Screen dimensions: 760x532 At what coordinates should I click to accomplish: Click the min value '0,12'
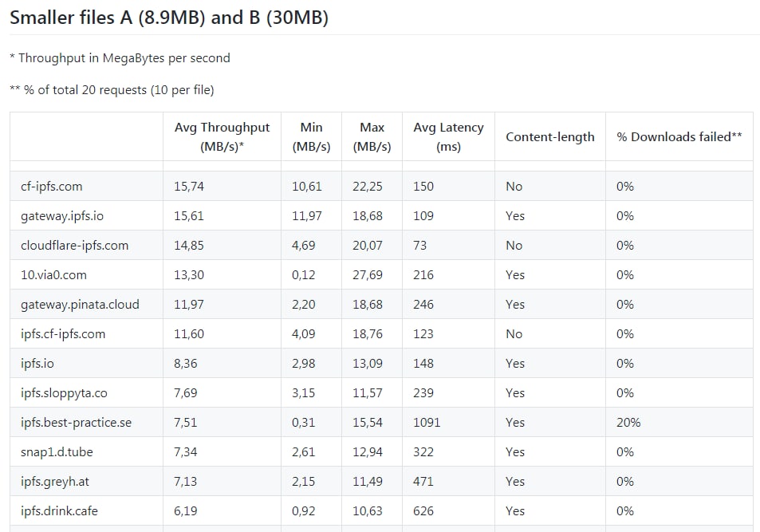point(303,275)
